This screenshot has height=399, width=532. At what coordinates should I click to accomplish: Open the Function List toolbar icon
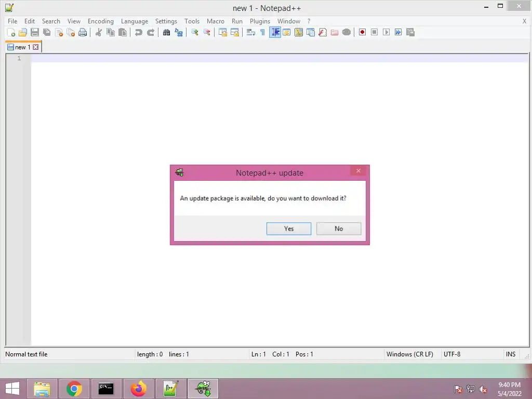pyautogui.click(x=323, y=32)
